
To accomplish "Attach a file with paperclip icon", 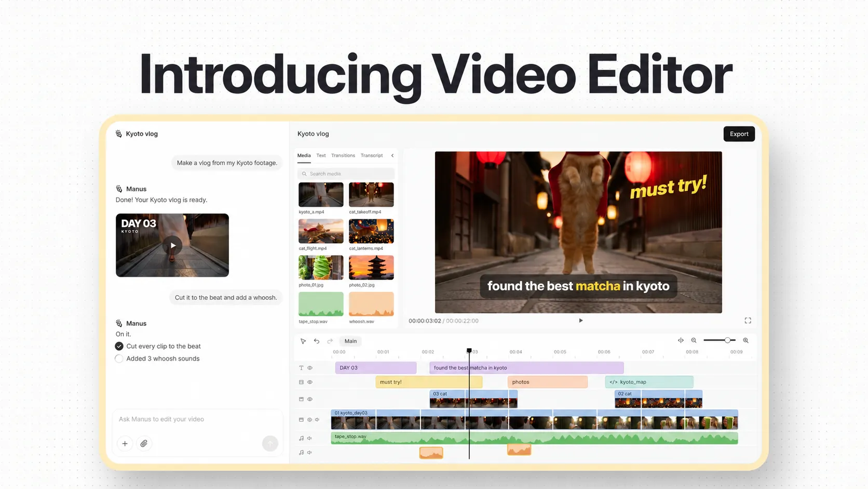I will 144,444.
